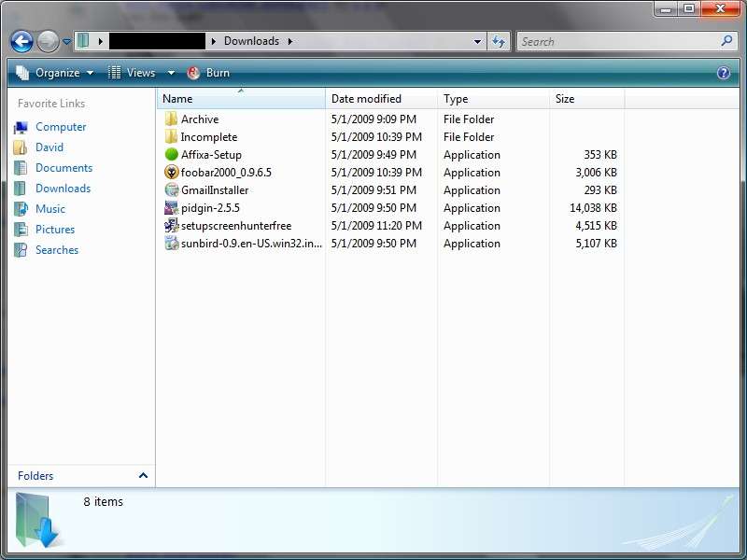The height and width of the screenshot is (560, 747).
Task: Select the Affixa-Setup file name
Action: tap(211, 155)
